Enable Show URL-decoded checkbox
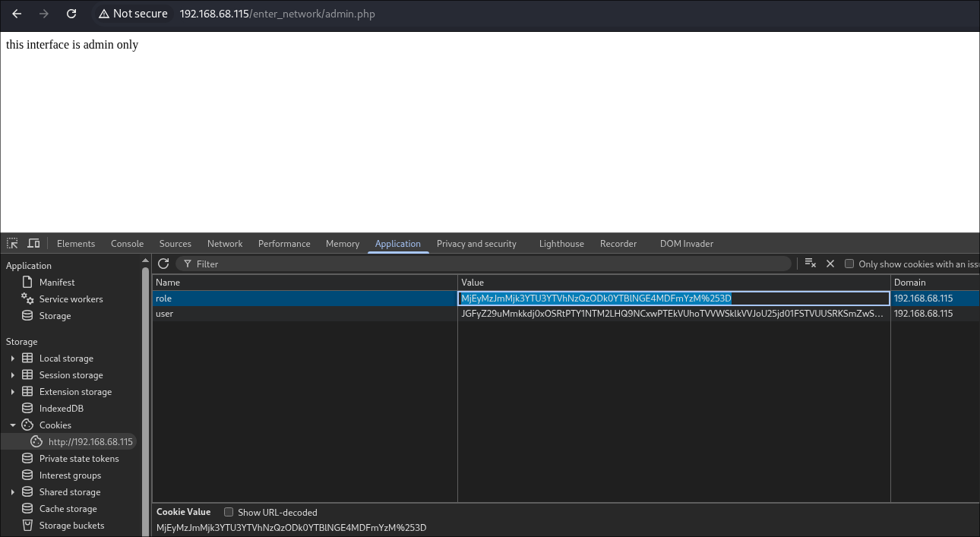This screenshot has height=537, width=980. click(229, 513)
